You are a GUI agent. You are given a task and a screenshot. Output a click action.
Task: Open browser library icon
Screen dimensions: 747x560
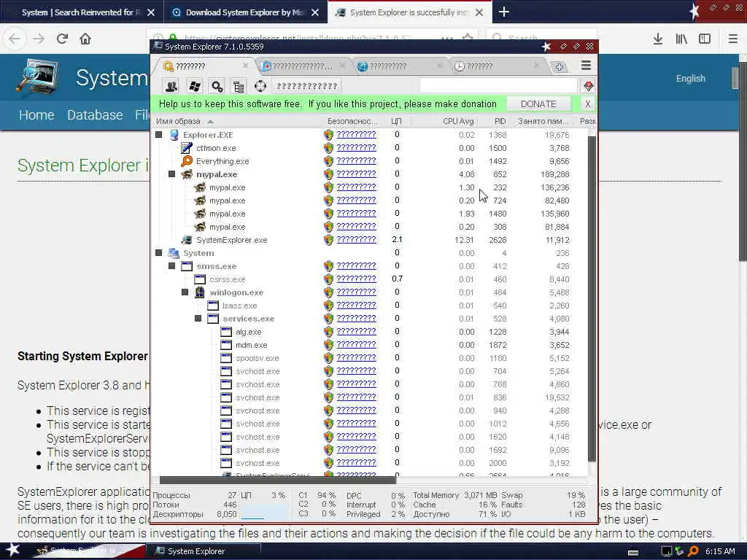click(x=681, y=39)
